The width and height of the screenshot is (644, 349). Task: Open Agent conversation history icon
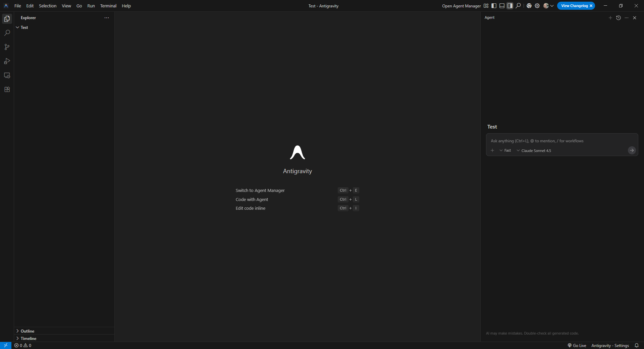(619, 18)
